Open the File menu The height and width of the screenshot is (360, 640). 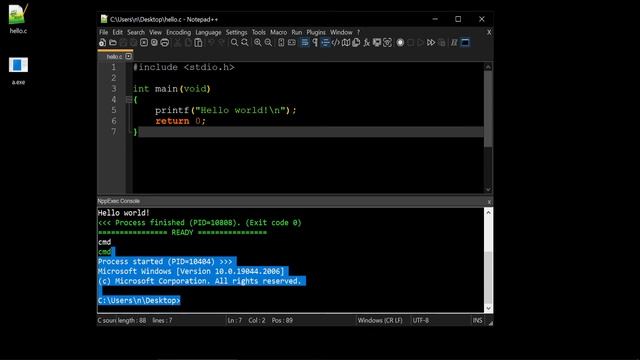pyautogui.click(x=103, y=32)
